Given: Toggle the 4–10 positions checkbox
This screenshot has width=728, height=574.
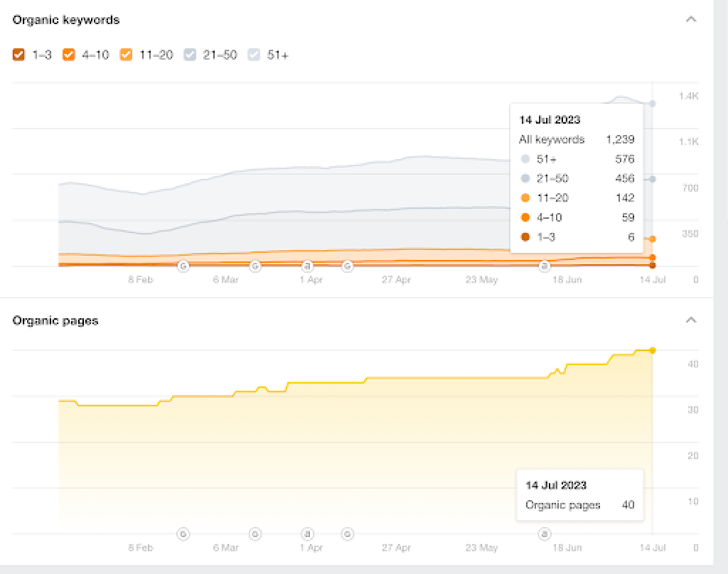Looking at the screenshot, I should (69, 55).
